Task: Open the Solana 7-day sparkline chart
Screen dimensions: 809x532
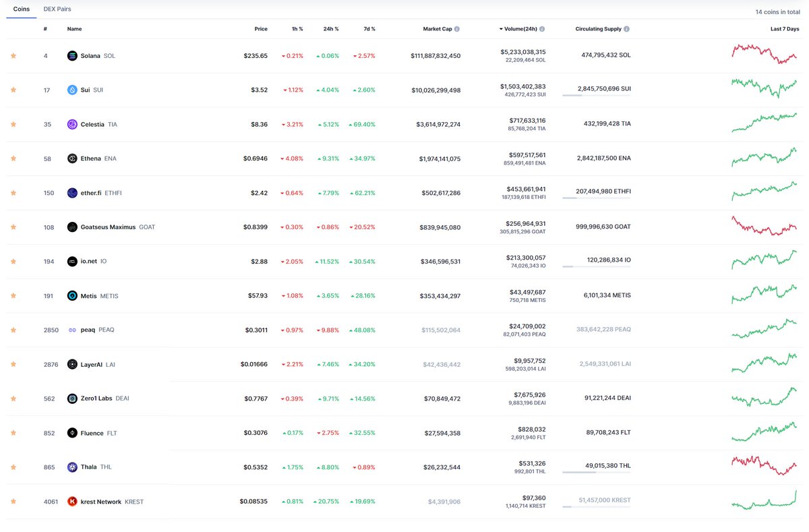Action: (764, 54)
